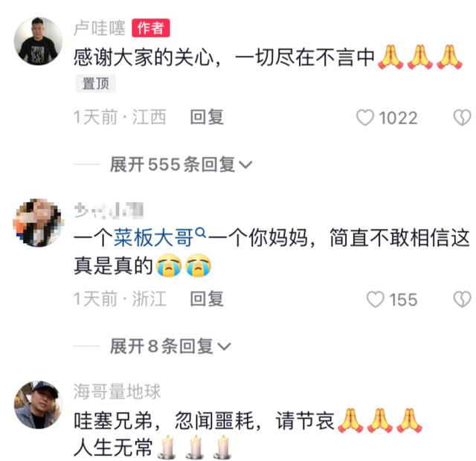Tap the blurred username of second commenter

click(109, 210)
